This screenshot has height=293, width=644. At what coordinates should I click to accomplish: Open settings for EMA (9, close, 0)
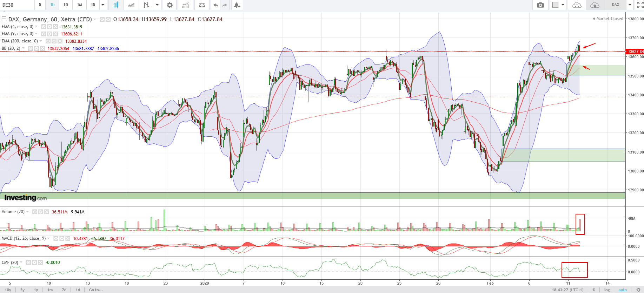[x=49, y=34]
